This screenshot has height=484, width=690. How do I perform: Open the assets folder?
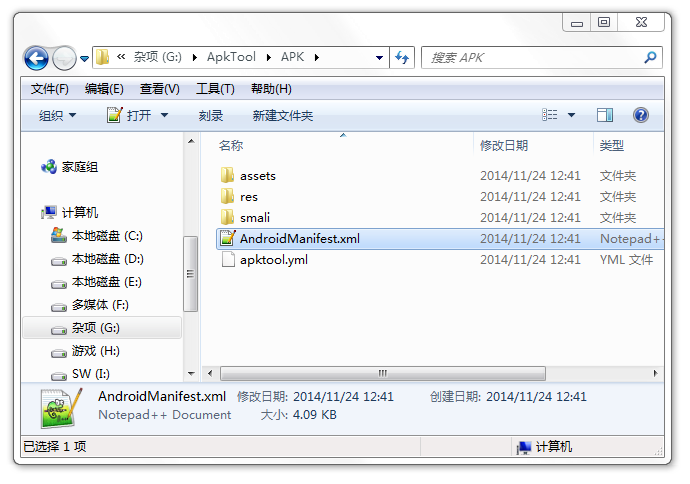pyautogui.click(x=257, y=176)
